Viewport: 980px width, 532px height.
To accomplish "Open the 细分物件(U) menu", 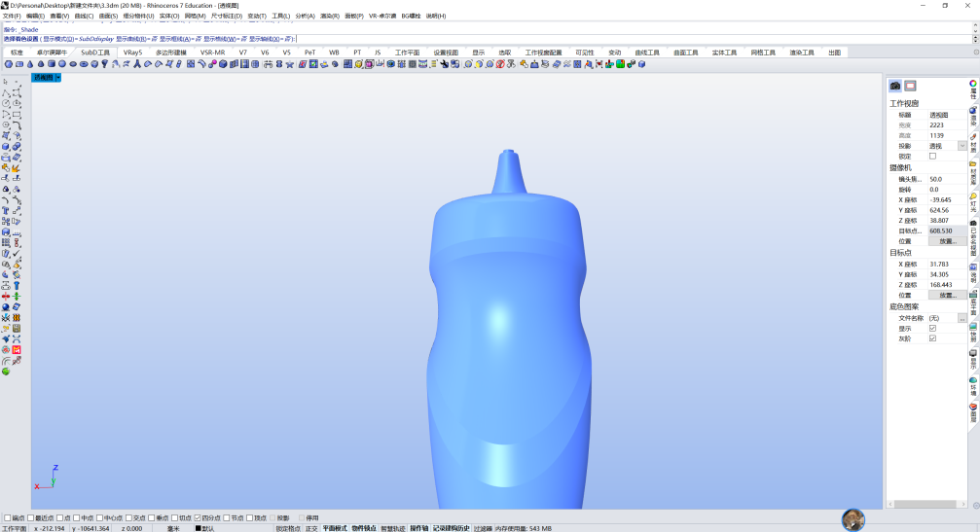I will (138, 16).
